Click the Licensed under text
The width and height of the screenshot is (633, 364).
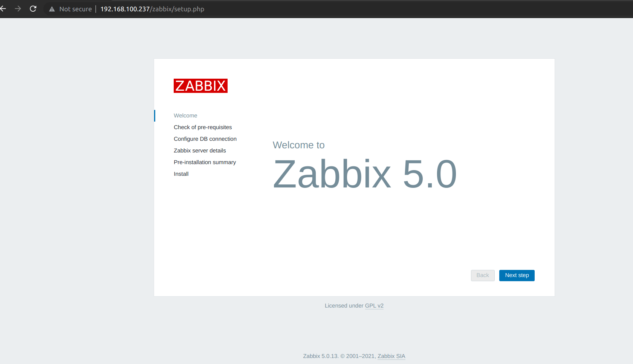pyautogui.click(x=344, y=306)
